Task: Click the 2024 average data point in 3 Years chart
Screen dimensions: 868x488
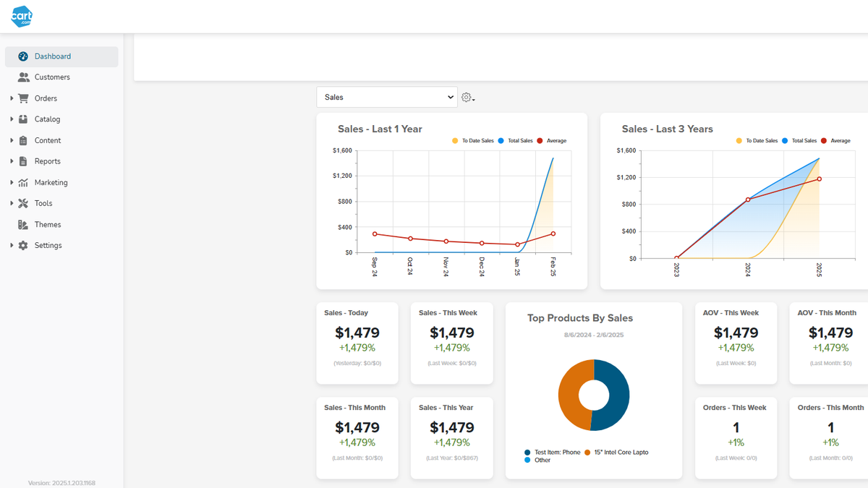Action: pos(748,200)
